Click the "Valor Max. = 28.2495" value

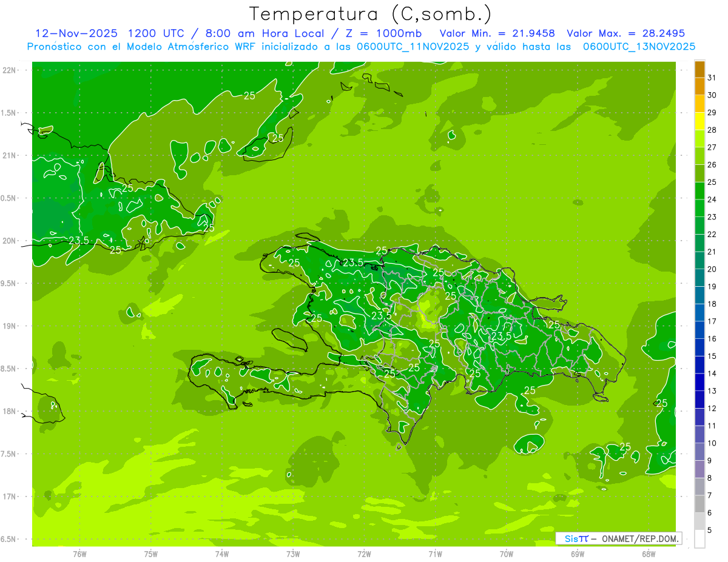click(626, 33)
